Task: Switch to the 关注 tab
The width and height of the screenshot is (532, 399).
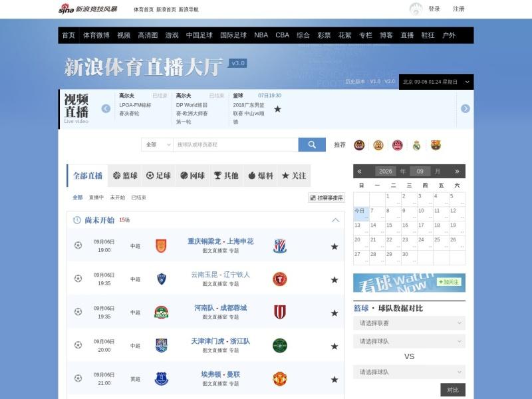Action: pos(294,176)
